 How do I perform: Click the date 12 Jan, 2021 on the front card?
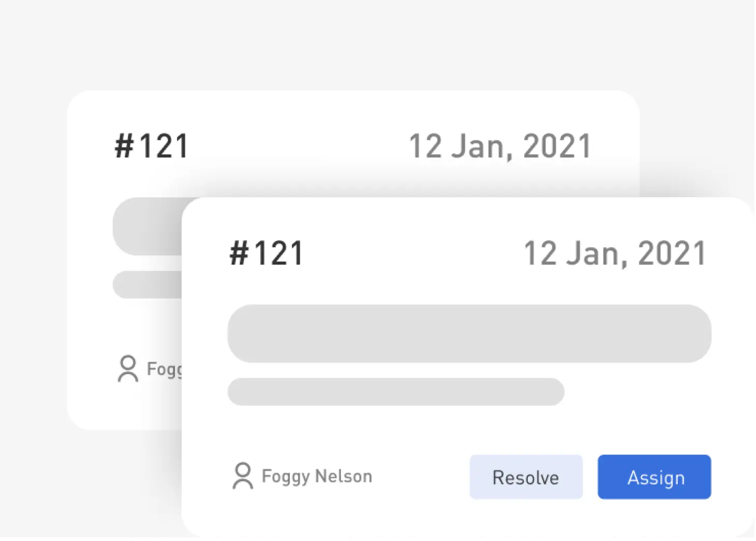(x=614, y=253)
